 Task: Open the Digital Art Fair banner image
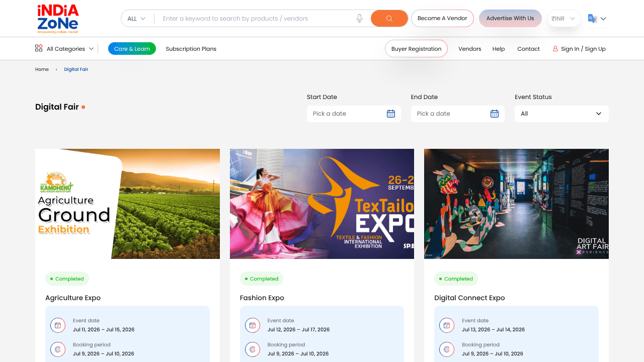(516, 204)
